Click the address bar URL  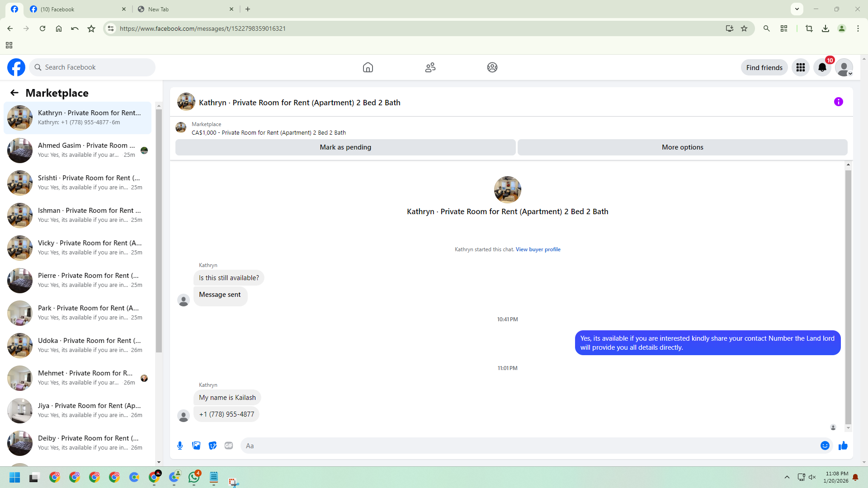pos(203,28)
